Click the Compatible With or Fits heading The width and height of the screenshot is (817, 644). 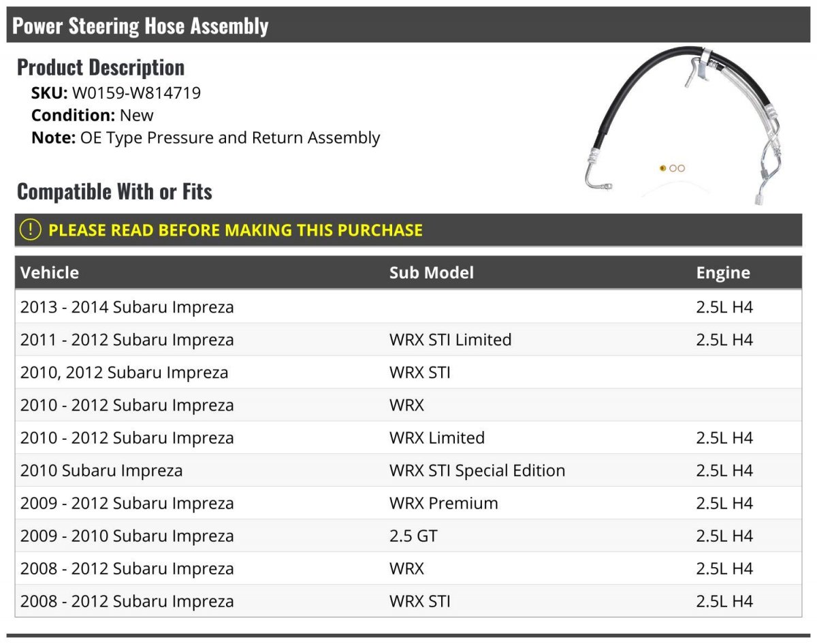coord(114,192)
